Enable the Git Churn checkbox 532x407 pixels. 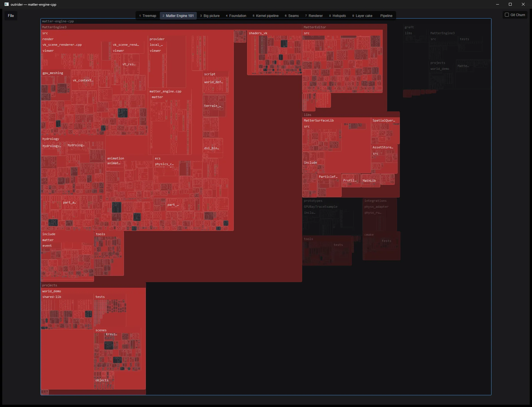507,15
